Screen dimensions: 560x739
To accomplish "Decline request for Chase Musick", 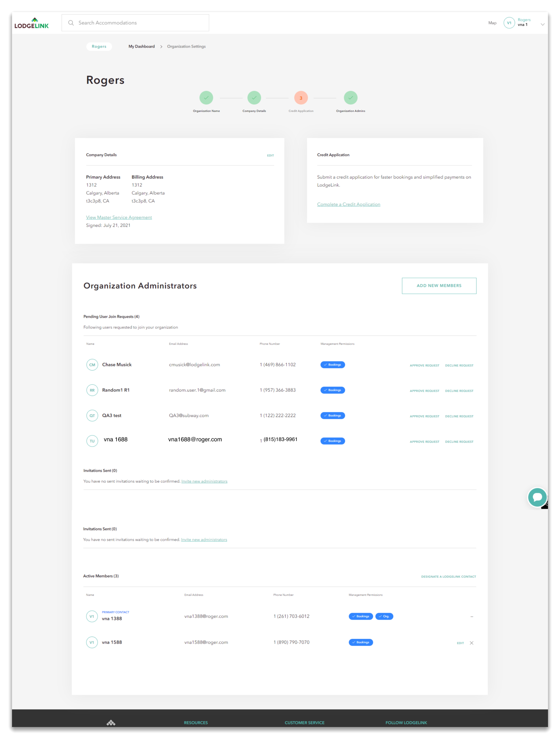I will [459, 366].
